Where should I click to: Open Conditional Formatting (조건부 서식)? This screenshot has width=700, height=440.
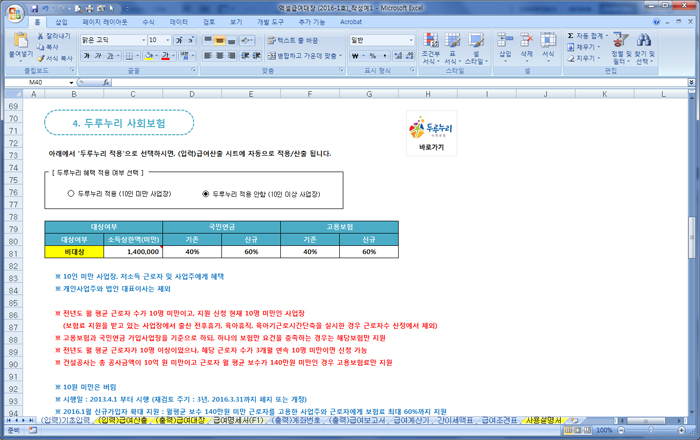[431, 48]
